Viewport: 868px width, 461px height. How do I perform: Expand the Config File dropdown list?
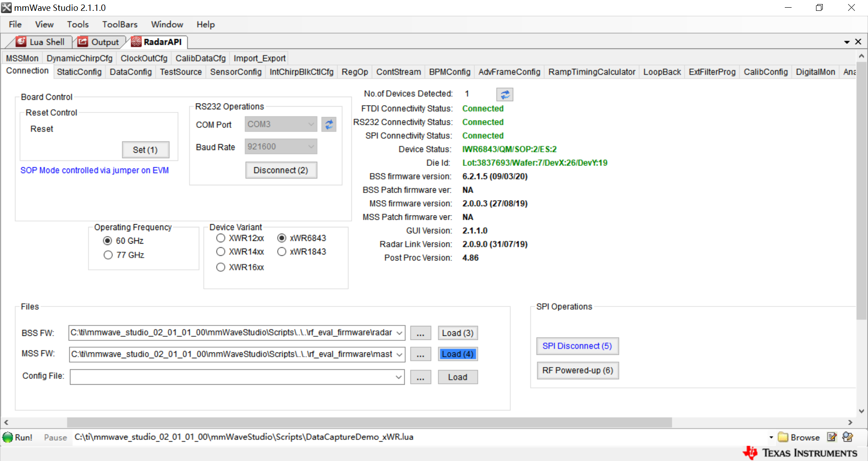[398, 376]
